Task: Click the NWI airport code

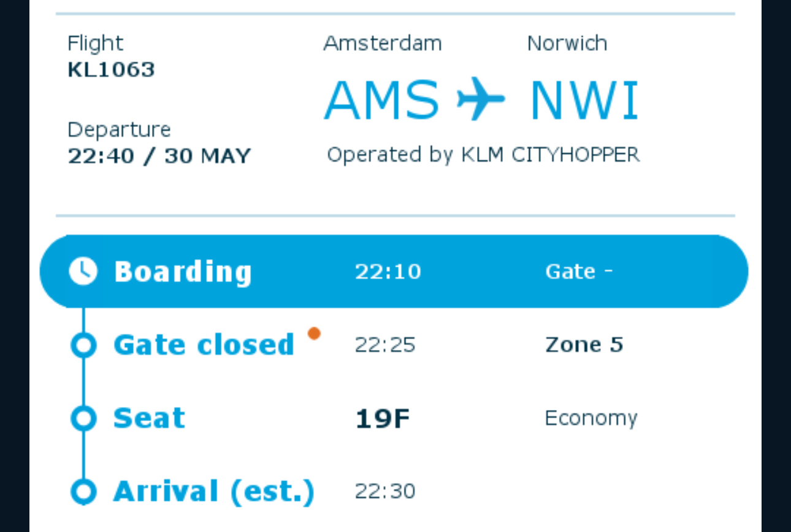Action: pos(584,100)
